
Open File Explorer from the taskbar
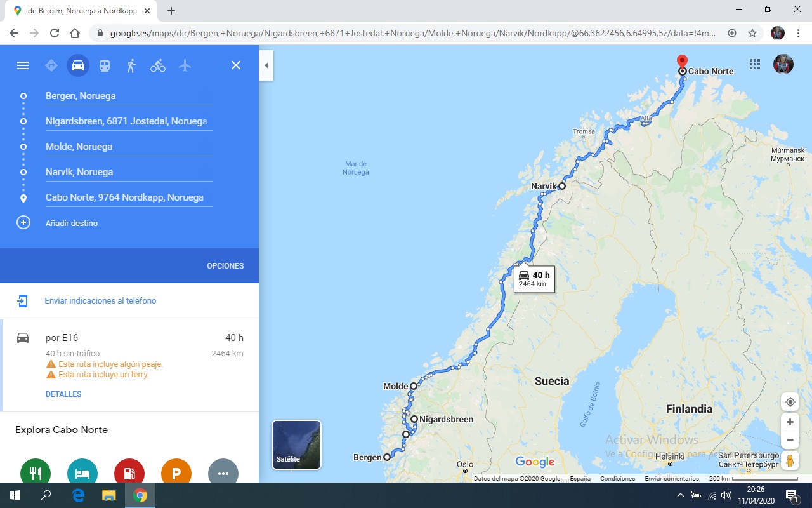pos(109,495)
